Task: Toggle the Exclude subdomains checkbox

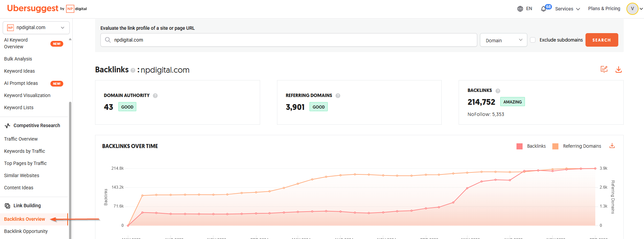Action: click(533, 40)
